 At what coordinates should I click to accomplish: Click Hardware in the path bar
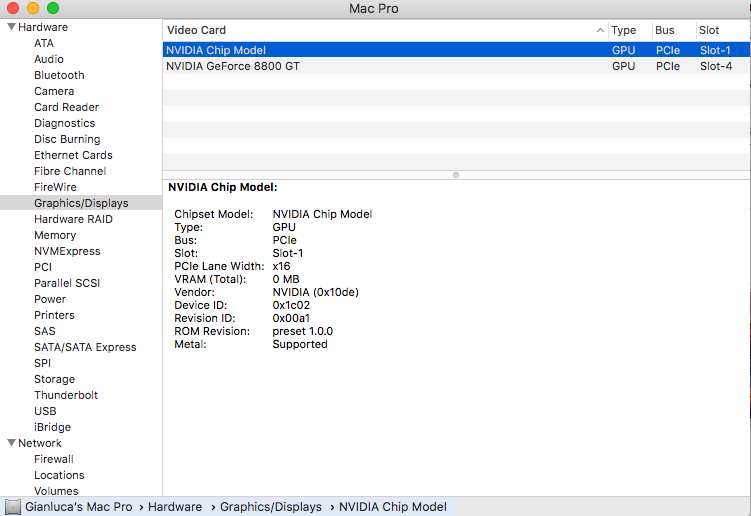coord(175,507)
